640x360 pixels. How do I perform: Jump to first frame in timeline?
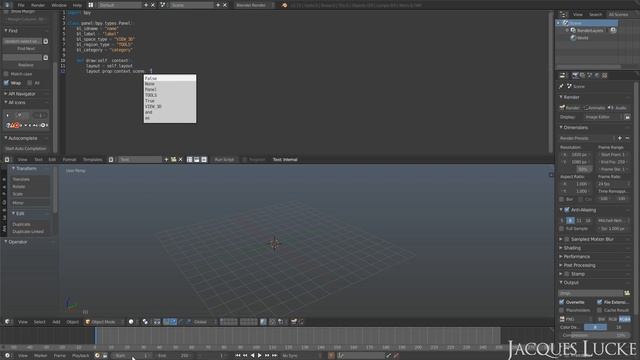[x=238, y=356]
